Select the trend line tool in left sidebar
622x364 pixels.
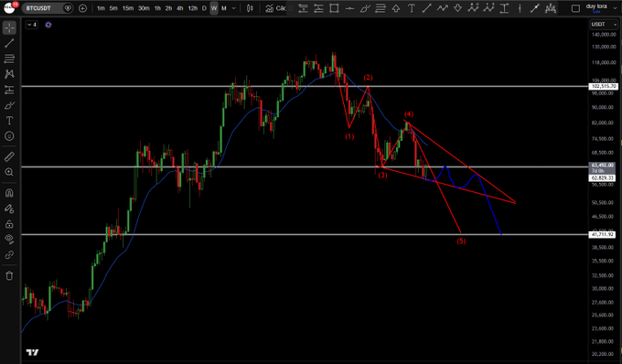tap(9, 43)
